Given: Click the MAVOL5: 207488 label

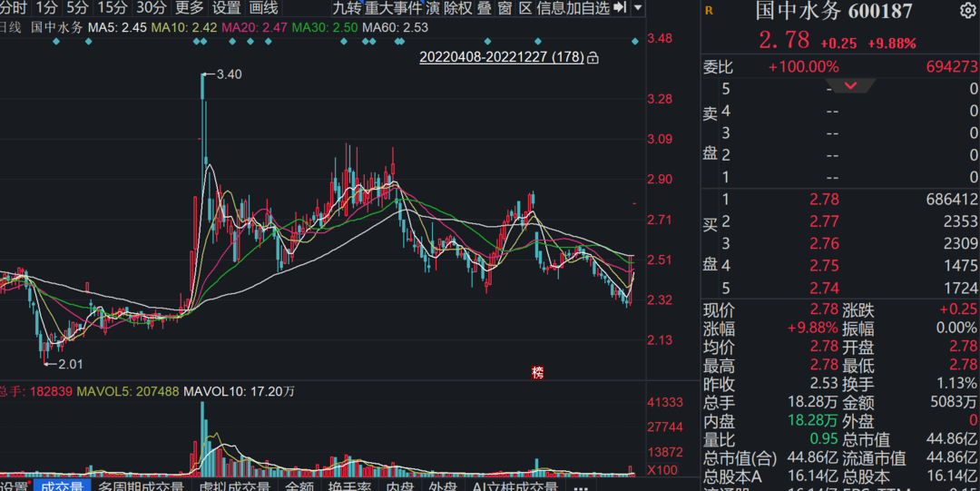Looking at the screenshot, I should [x=128, y=391].
